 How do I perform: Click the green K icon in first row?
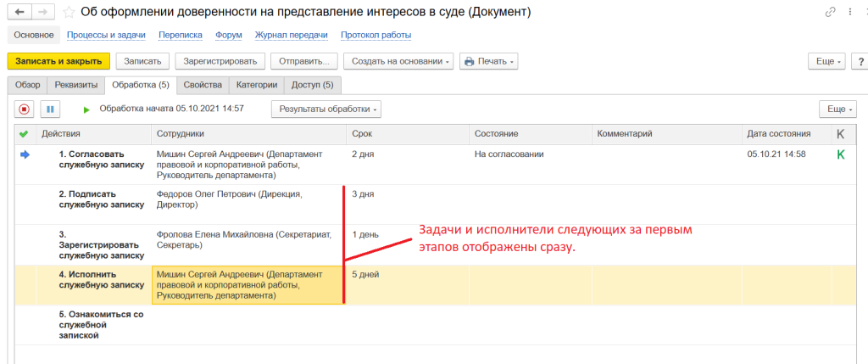coord(840,154)
